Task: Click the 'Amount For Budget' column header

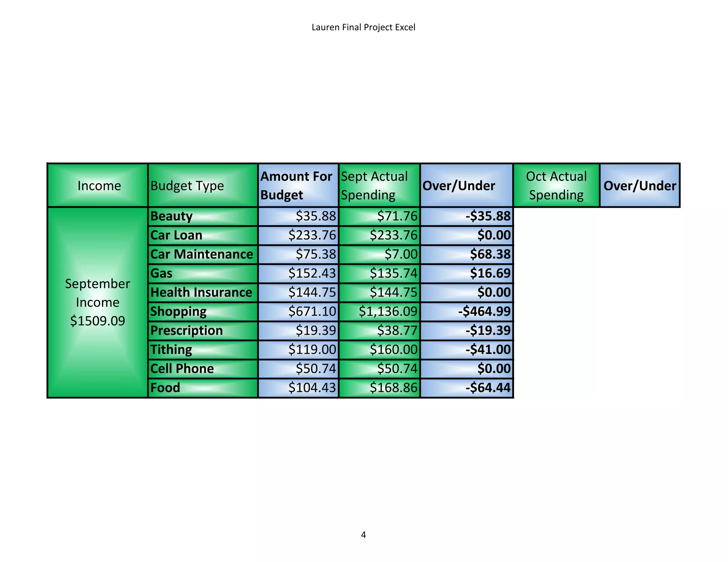Action: tap(298, 185)
